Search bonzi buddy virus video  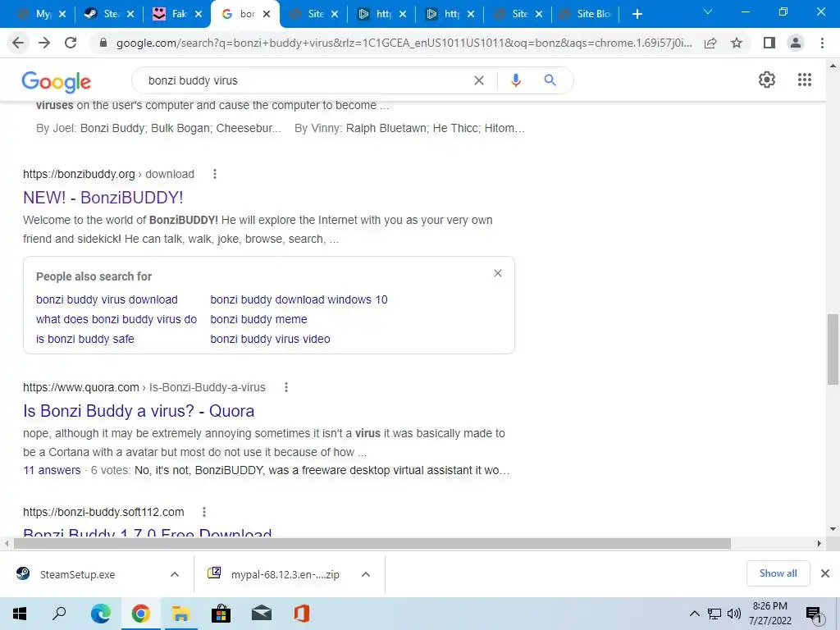270,339
